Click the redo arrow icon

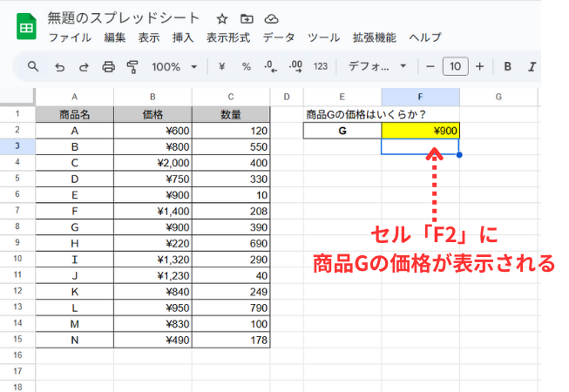pos(84,66)
